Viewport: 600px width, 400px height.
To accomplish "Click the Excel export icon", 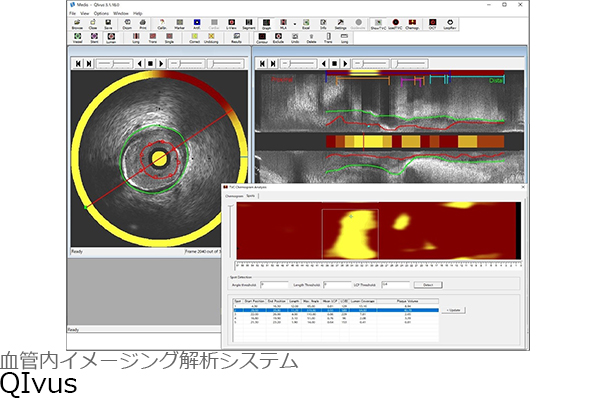I will 306,24.
